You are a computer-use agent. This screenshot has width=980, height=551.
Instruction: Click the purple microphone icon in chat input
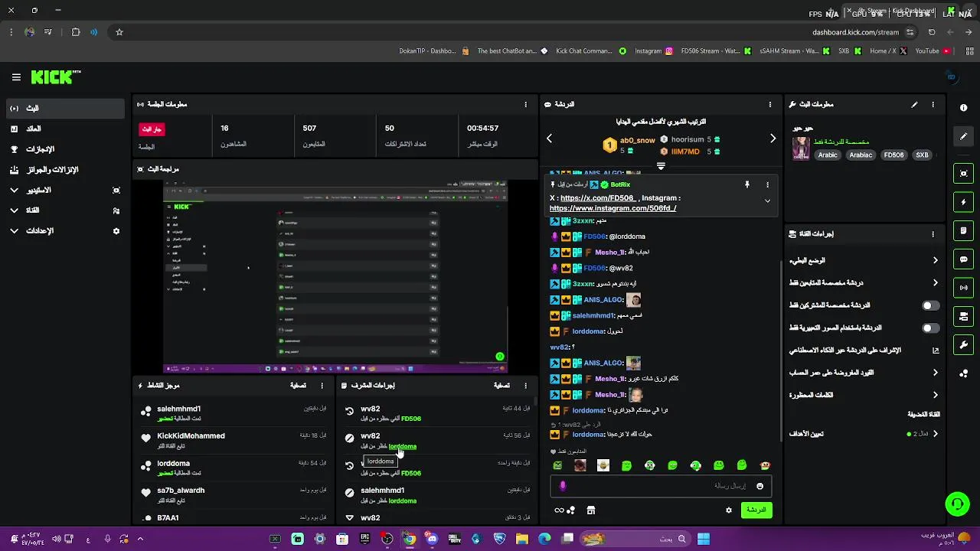(x=563, y=486)
